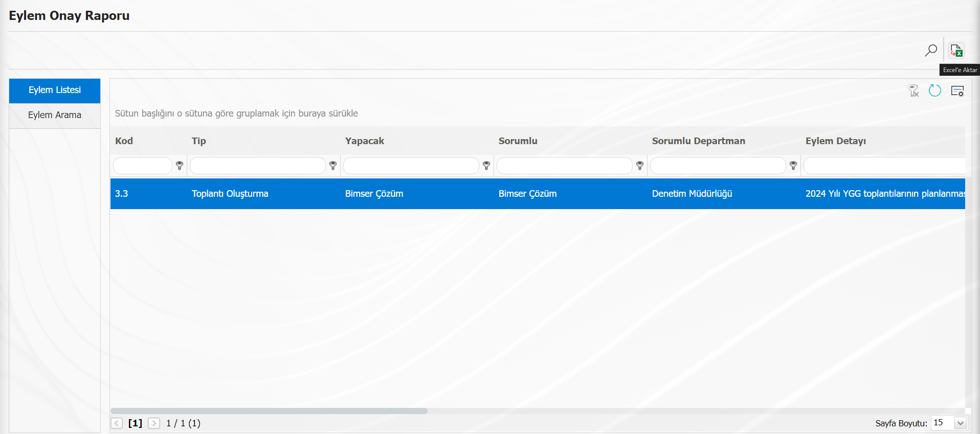Focus the Sorumlu filter input field
Viewport: 980px width, 434px height.
(x=565, y=166)
